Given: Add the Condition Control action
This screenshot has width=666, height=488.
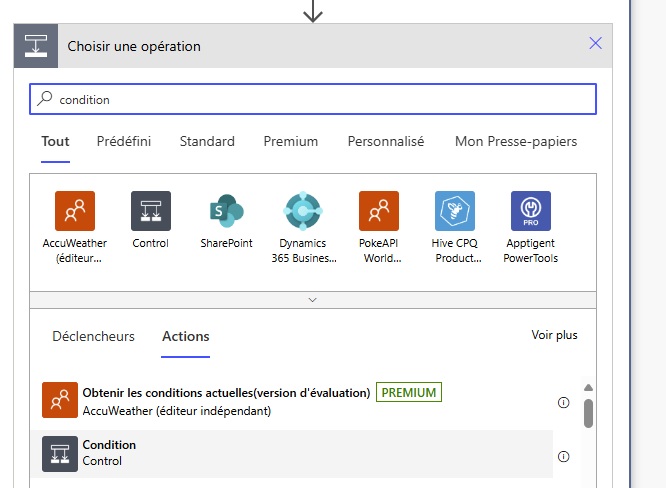Looking at the screenshot, I should 109,453.
